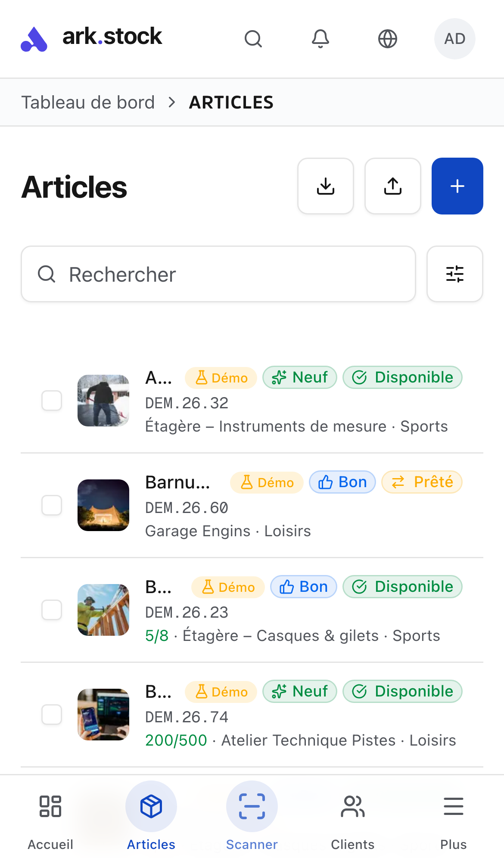Click the Rechercher search field
The height and width of the screenshot is (858, 504).
(x=218, y=274)
